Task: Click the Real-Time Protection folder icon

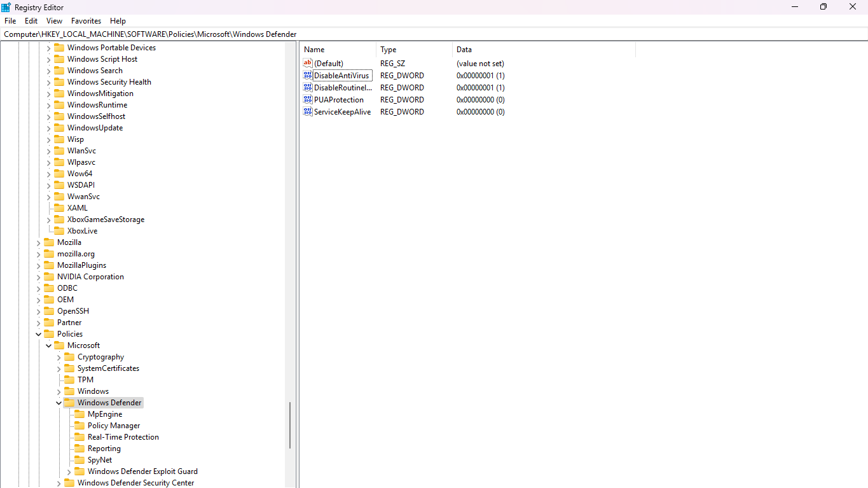Action: point(79,437)
